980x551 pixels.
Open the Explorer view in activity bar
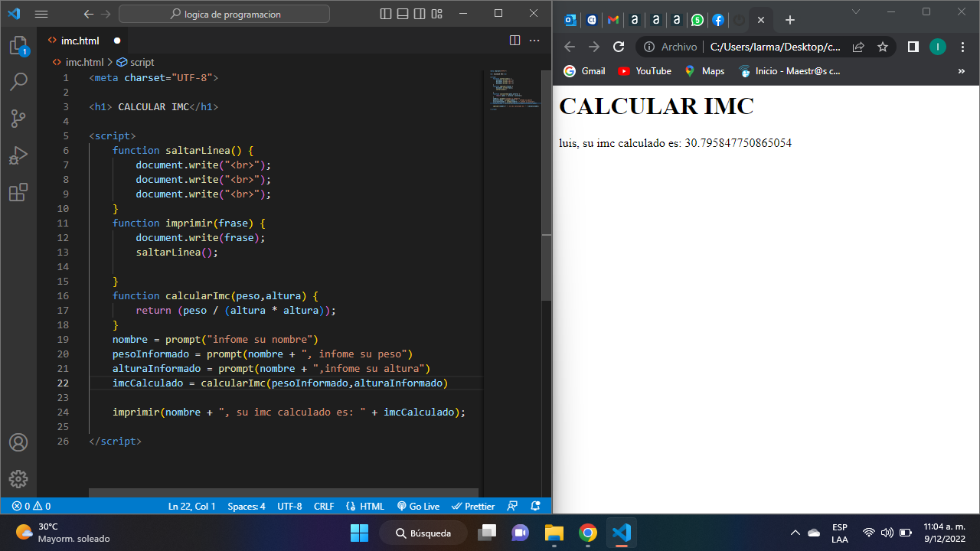click(x=18, y=46)
